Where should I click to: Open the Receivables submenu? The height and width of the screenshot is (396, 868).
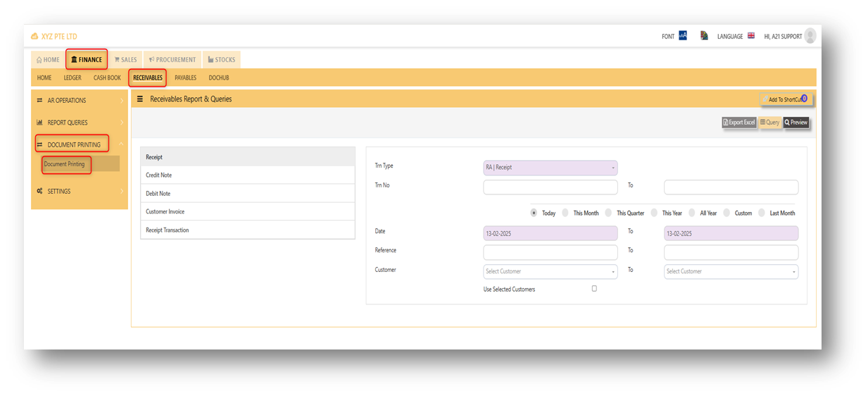pos(148,78)
